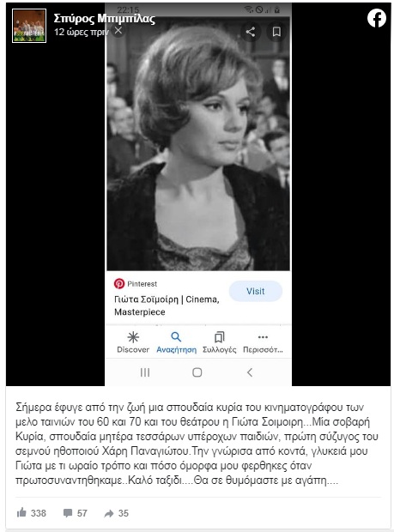Image resolution: width=394 pixels, height=532 pixels.
Task: Tap the Android back arrow icon
Action: [x=250, y=372]
